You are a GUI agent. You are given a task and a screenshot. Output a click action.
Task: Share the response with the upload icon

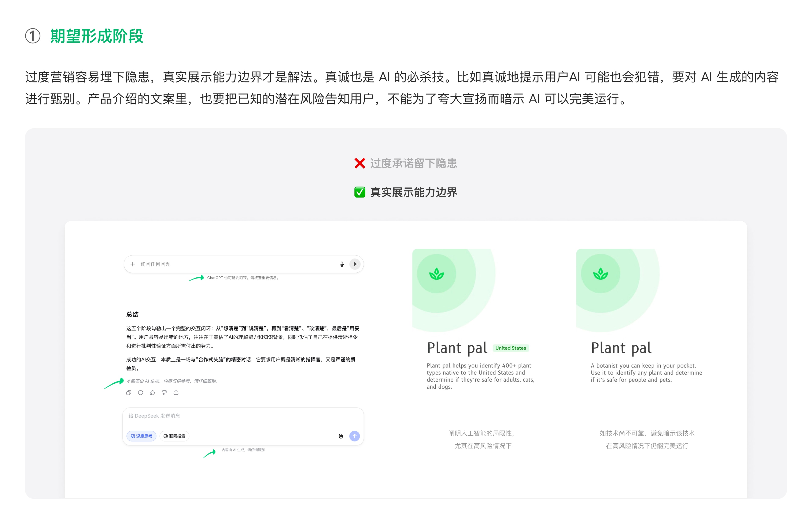[176, 393]
